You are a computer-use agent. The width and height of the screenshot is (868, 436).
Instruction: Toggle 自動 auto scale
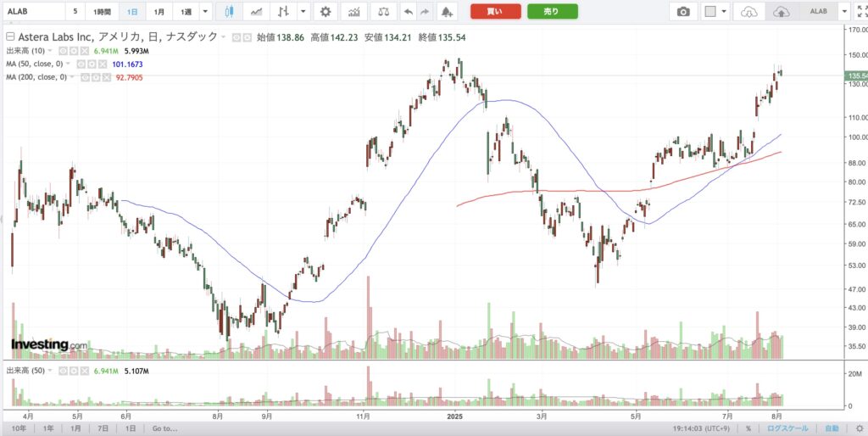click(832, 428)
